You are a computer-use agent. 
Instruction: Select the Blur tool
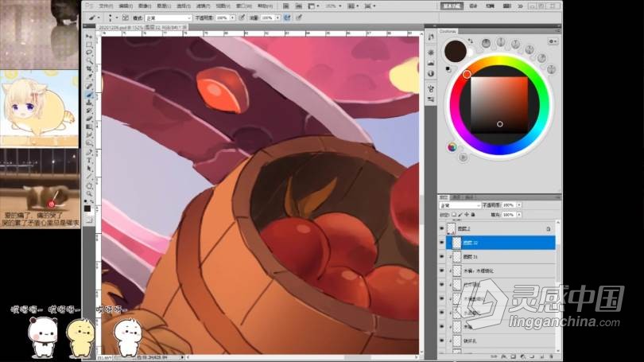[89, 135]
